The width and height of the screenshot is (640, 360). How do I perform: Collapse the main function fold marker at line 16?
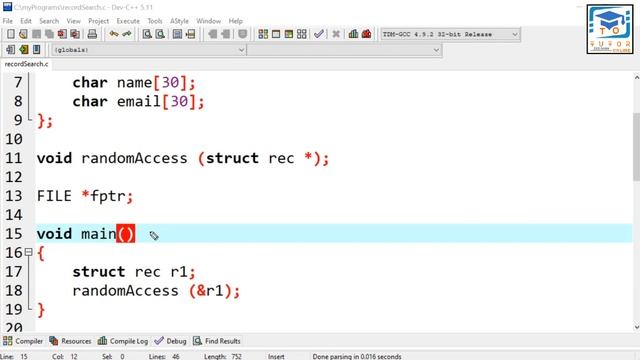28,253
